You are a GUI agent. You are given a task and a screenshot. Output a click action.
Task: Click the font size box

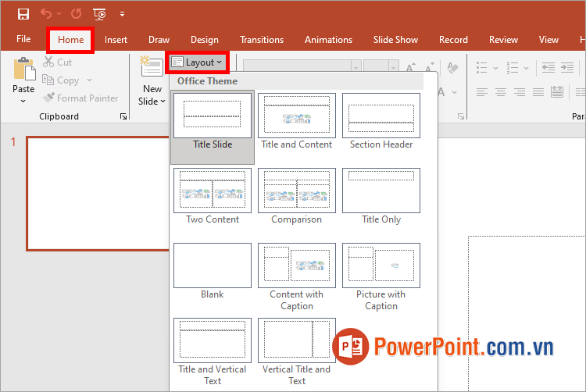click(381, 66)
